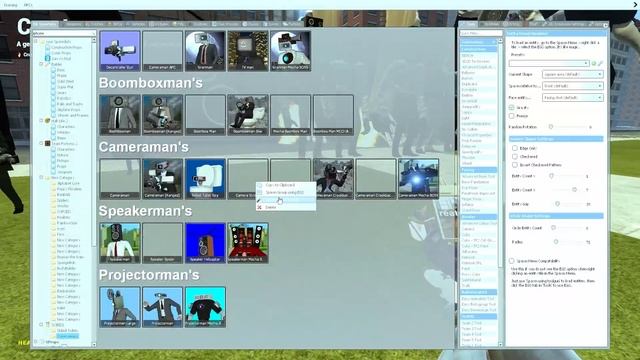Open the Spawn Shape dropdown
Screen dimensions: 640x360
tap(573, 74)
